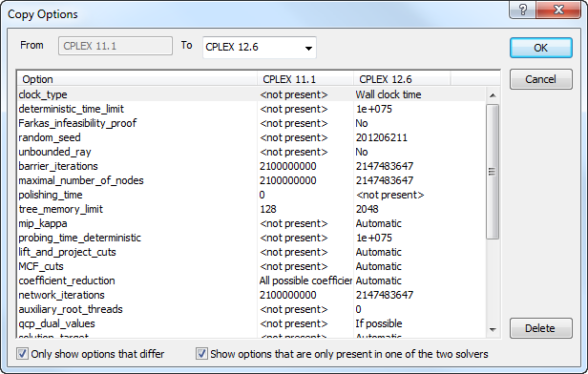Select the tree_memory_limit option
This screenshot has width=588, height=374.
[x=251, y=209]
